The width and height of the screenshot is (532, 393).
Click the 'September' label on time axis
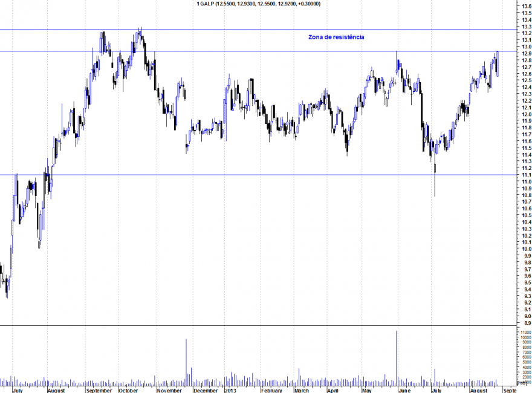coord(99,391)
